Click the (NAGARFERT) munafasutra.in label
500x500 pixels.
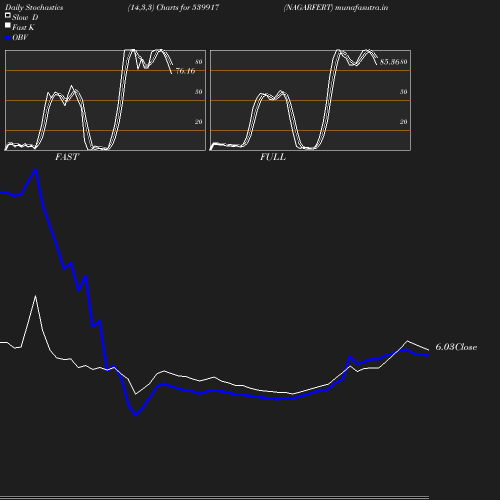[336, 7]
